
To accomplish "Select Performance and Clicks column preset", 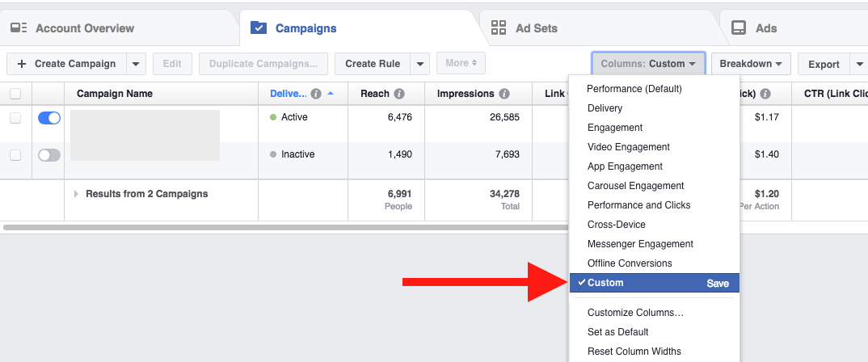I will (638, 205).
